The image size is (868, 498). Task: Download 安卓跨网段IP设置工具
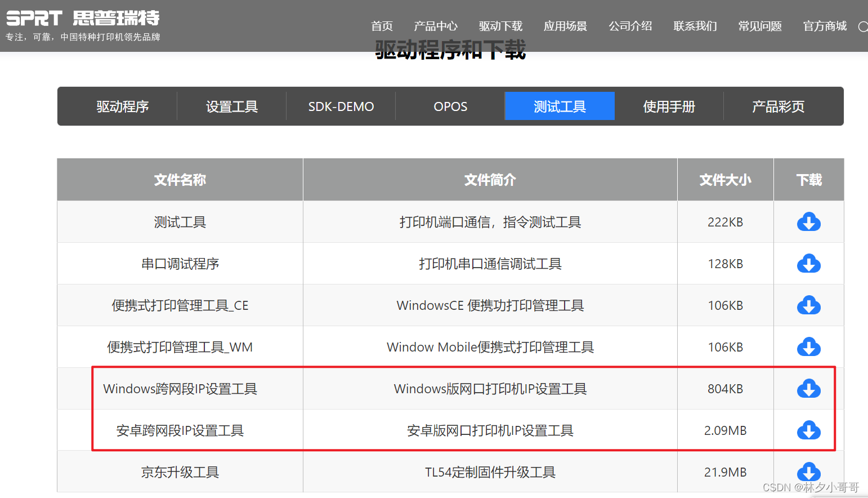[809, 430]
